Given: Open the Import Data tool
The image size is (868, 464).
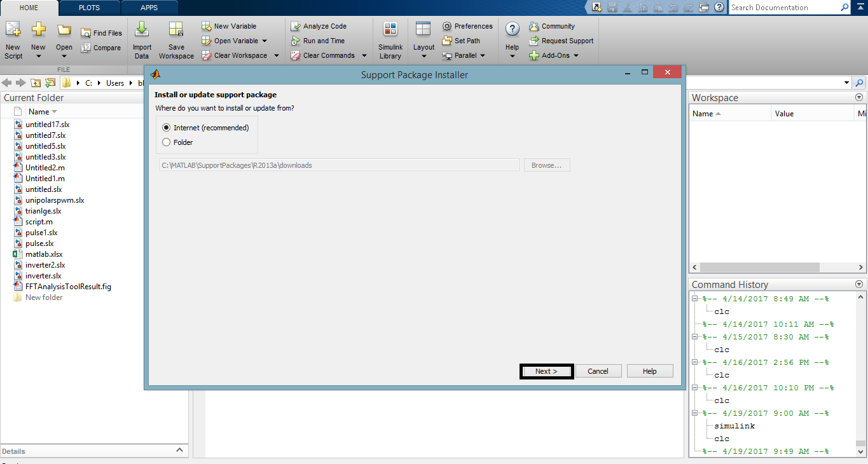Looking at the screenshot, I should click(142, 39).
